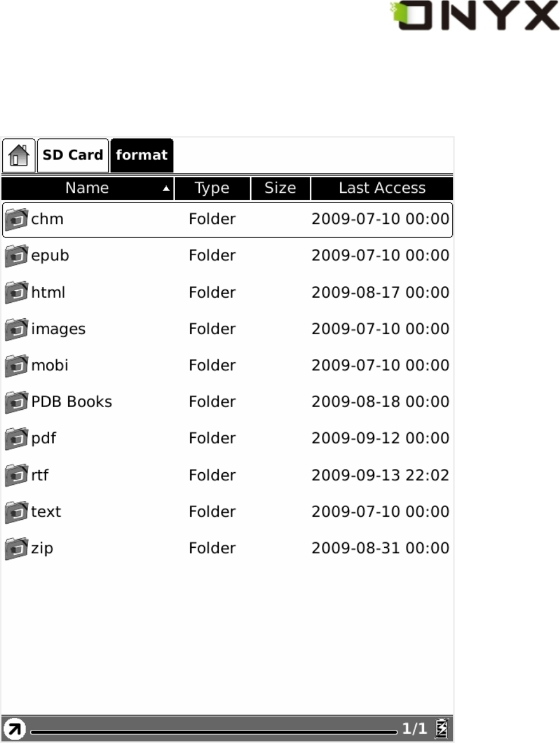Open the mobi folder icon
The width and height of the screenshot is (560, 743).
tap(17, 366)
